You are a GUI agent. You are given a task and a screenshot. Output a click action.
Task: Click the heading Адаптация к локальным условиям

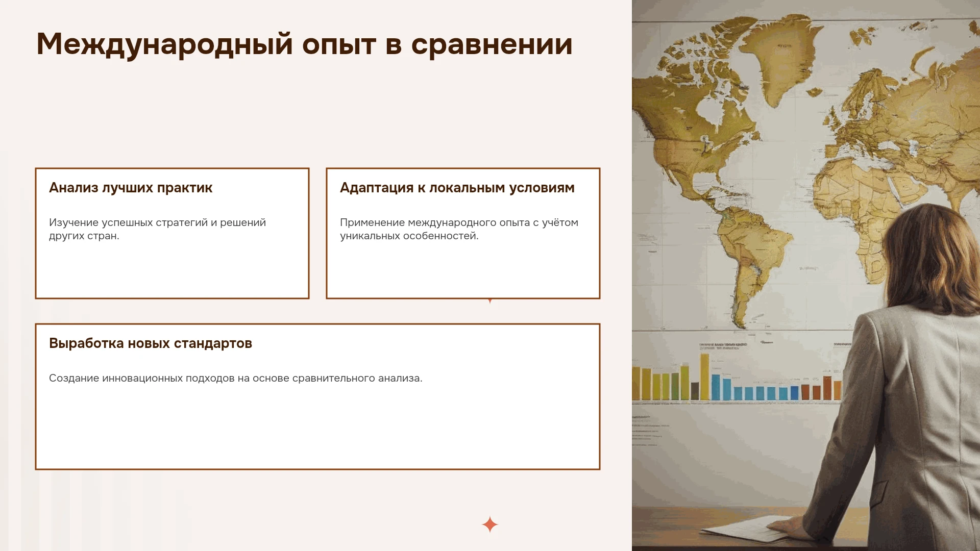coord(457,188)
